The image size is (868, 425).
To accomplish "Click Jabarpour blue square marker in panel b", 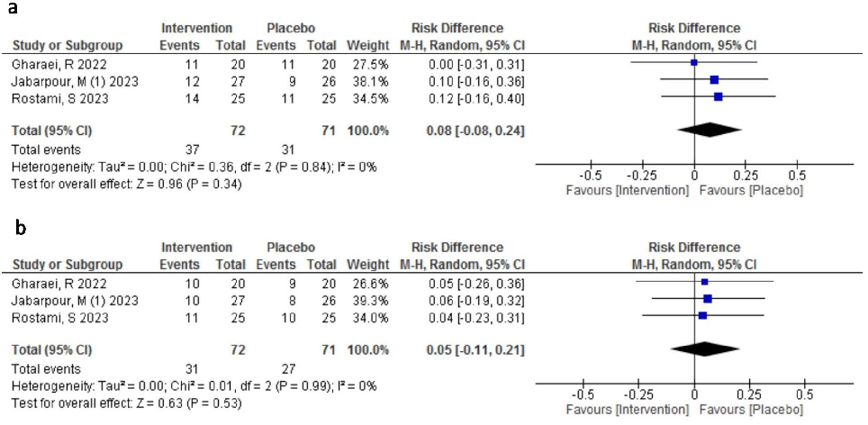I will click(707, 298).
